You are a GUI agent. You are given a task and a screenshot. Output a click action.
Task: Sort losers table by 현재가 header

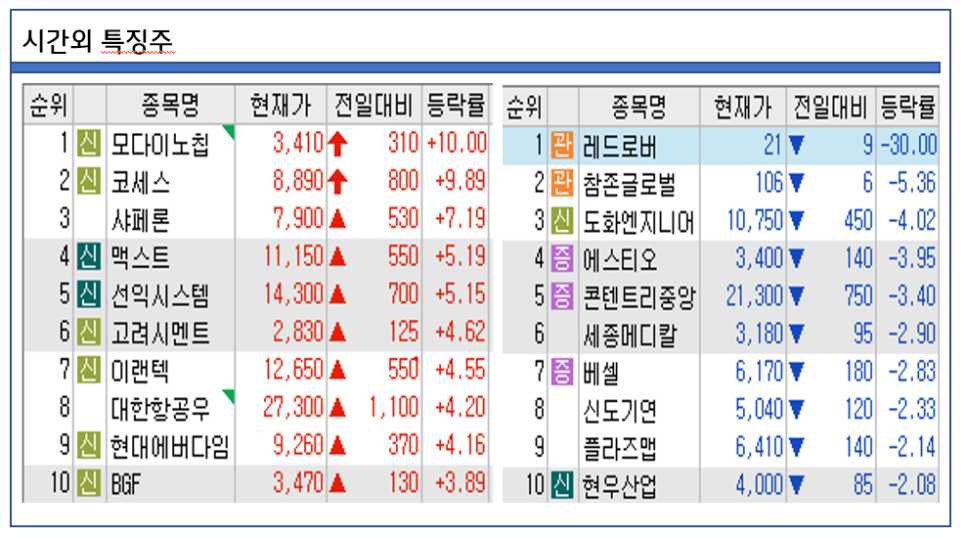[742, 107]
